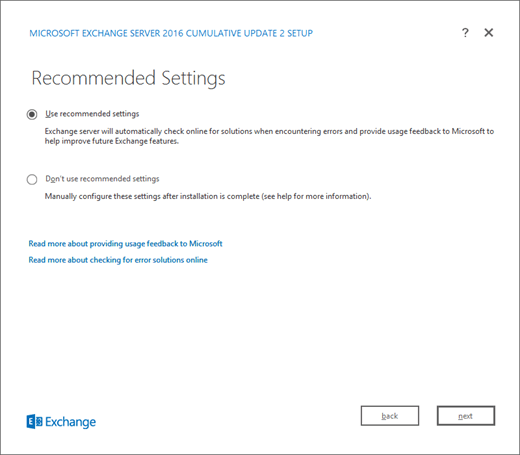
Task: Go to previous step with back button
Action: tap(390, 416)
